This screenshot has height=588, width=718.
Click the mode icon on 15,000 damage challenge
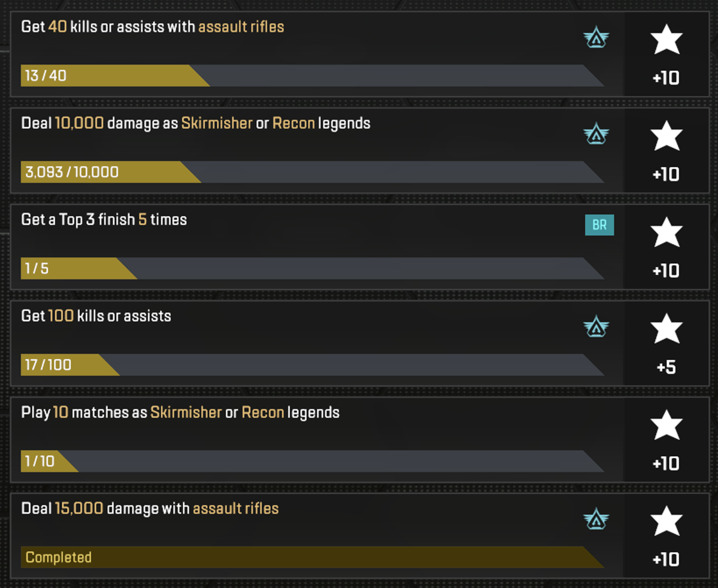(596, 519)
